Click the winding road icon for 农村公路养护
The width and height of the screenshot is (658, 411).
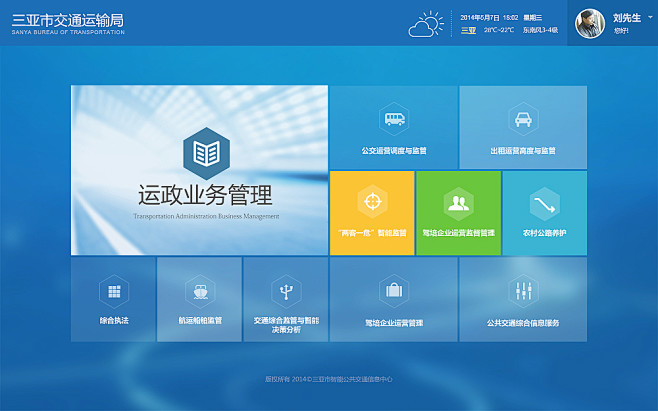coord(544,203)
